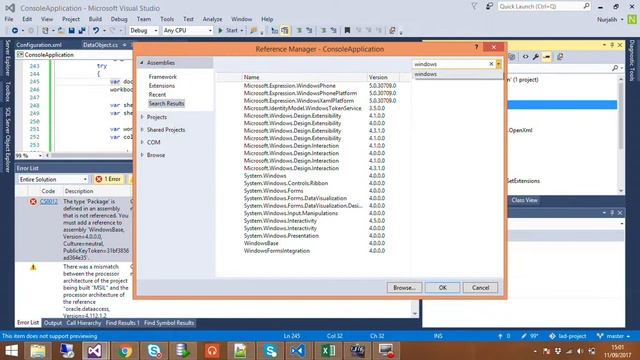Open the Project menu
This screenshot has width=640, height=360.
tap(71, 19)
